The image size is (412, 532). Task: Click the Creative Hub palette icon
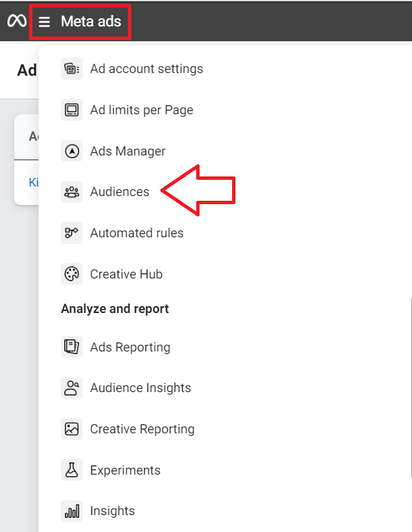coord(72,274)
